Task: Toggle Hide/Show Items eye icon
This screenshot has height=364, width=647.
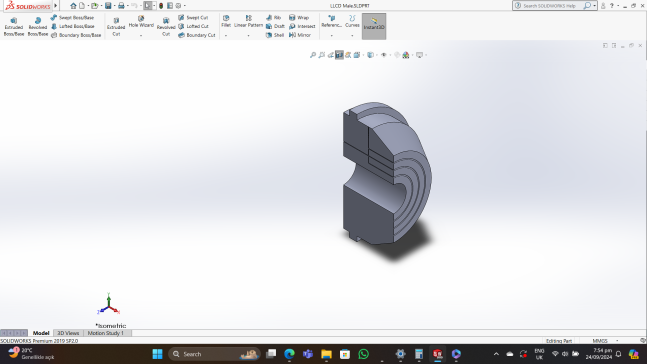Action: click(x=384, y=55)
